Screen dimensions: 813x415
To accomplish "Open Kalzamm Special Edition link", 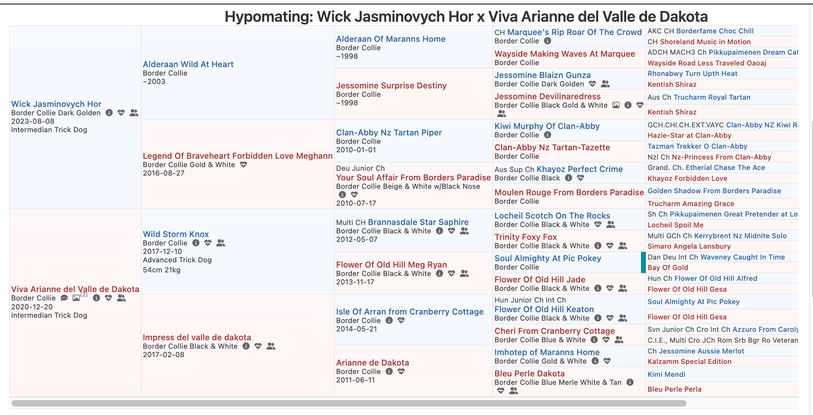I will [690, 362].
